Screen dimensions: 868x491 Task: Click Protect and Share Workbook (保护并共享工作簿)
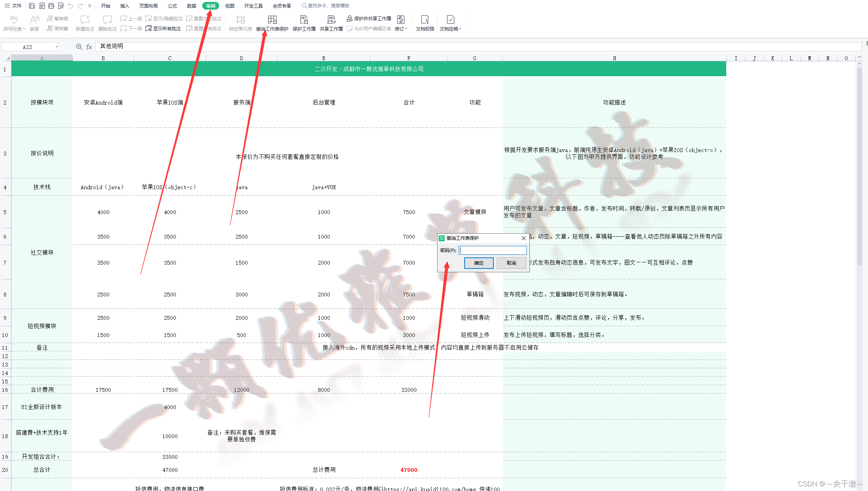click(x=369, y=18)
